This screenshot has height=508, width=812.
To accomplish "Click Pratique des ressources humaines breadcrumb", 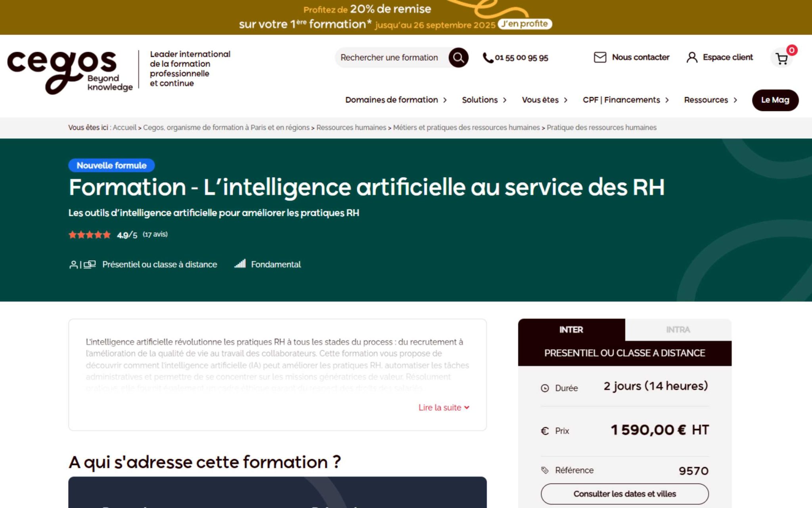I will click(601, 127).
